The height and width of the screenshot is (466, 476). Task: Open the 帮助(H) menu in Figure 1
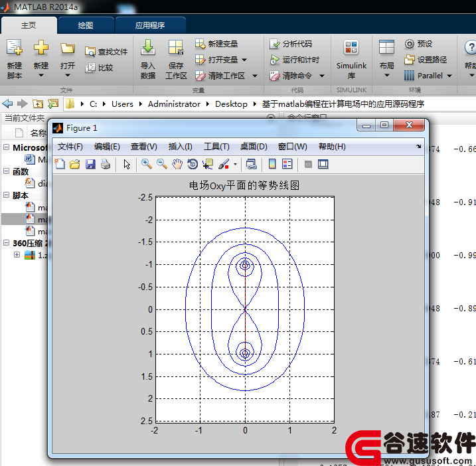(x=332, y=147)
